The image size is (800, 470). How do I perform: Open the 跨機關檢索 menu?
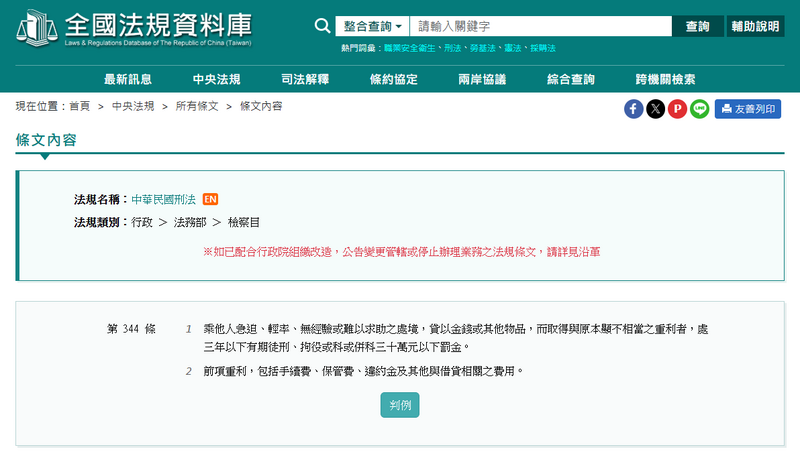665,79
